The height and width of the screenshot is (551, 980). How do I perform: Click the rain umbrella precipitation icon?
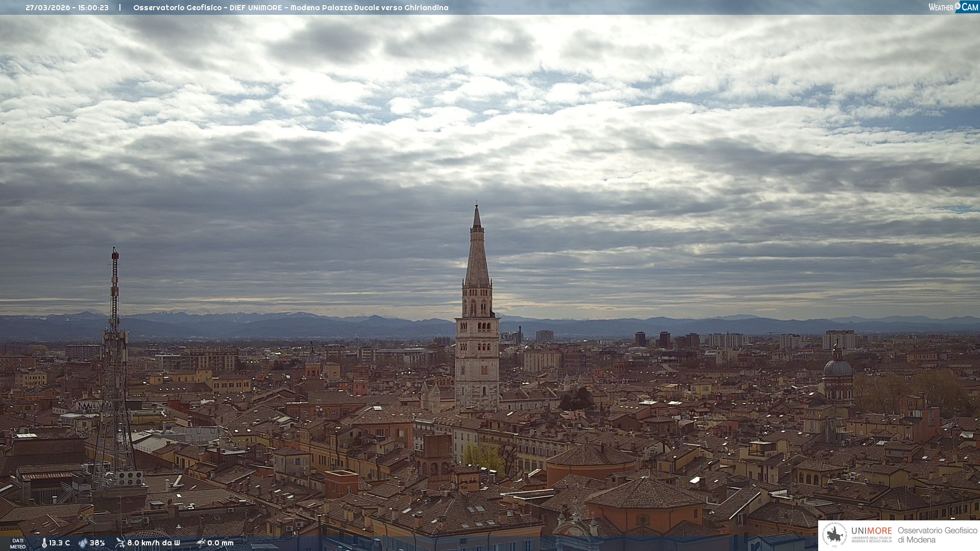[x=201, y=543]
